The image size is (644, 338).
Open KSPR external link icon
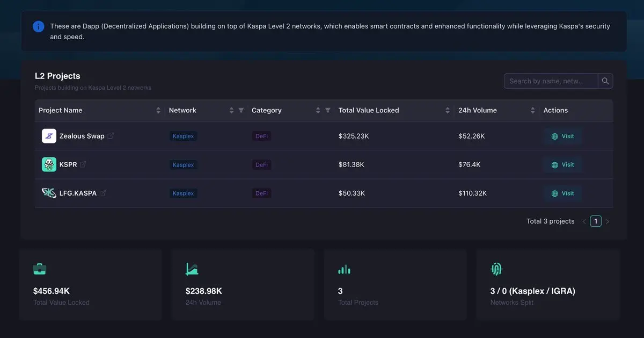pos(83,164)
